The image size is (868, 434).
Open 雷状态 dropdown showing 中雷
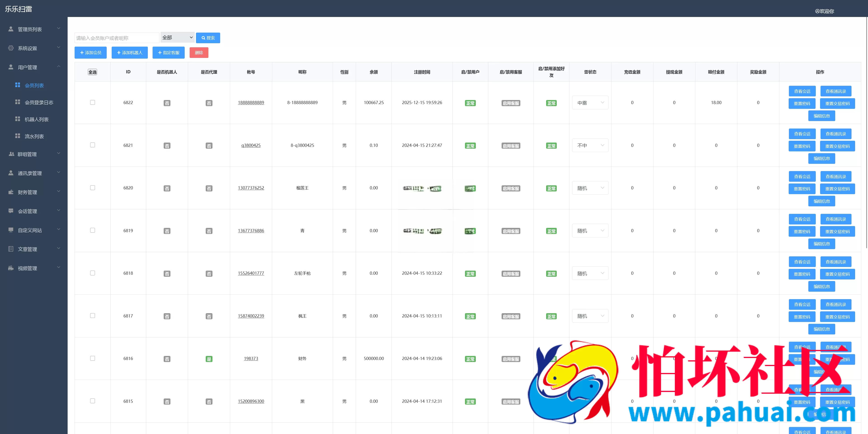point(590,103)
